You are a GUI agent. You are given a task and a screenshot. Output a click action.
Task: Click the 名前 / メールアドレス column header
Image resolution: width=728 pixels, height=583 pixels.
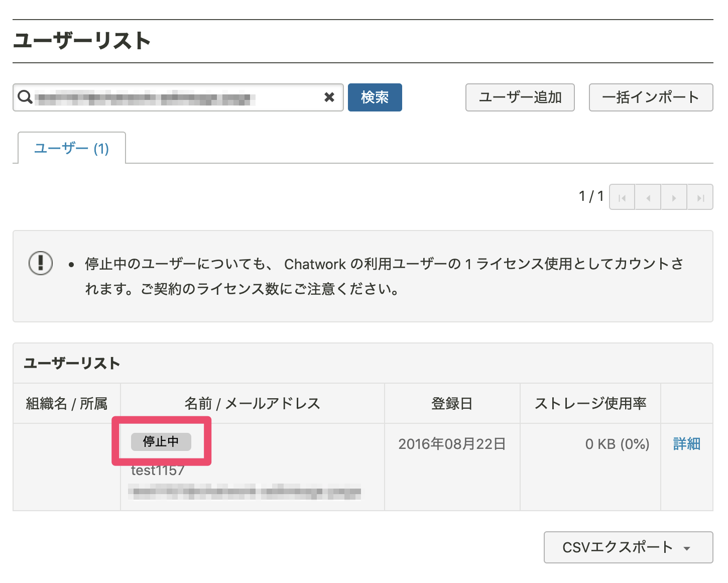pyautogui.click(x=252, y=403)
